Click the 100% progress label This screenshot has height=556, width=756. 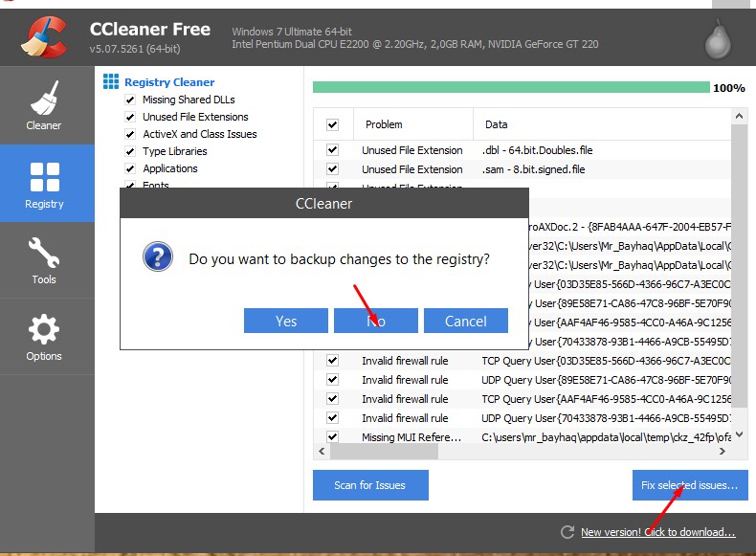click(x=729, y=88)
